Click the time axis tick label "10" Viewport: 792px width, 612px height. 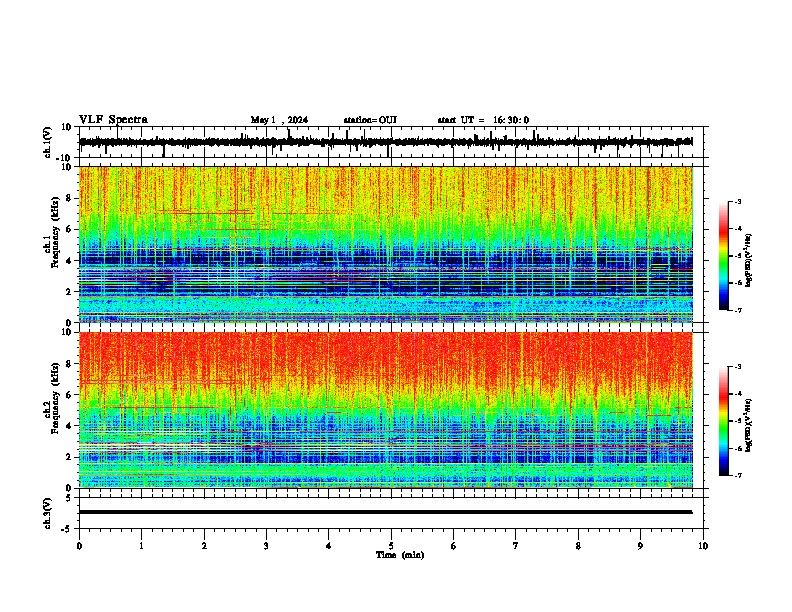(703, 546)
